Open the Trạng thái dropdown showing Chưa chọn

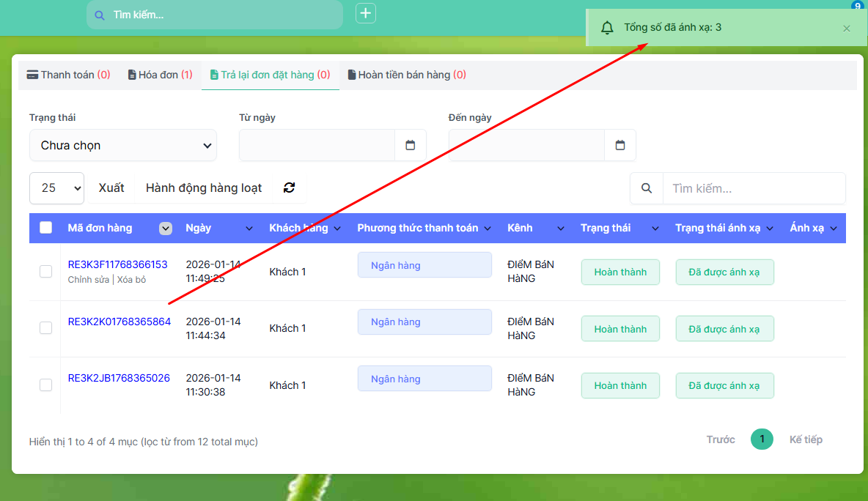click(123, 145)
